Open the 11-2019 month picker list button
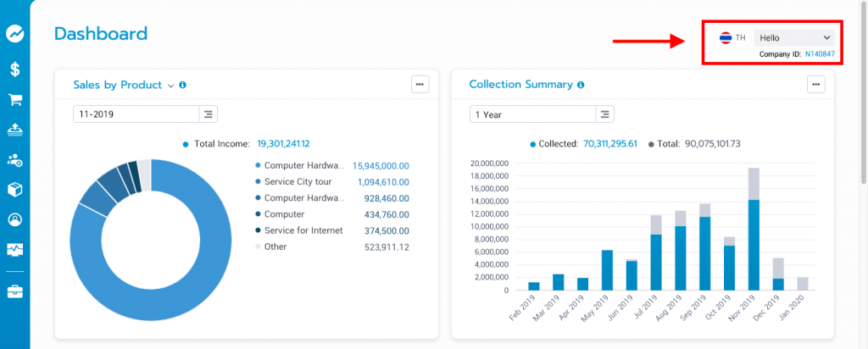The image size is (868, 349). pyautogui.click(x=209, y=114)
